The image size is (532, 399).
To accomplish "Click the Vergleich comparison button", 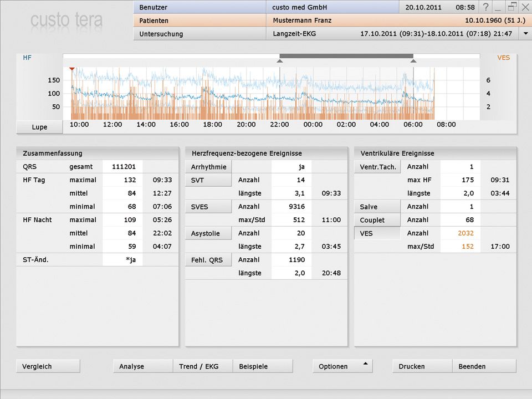I will click(x=48, y=366).
